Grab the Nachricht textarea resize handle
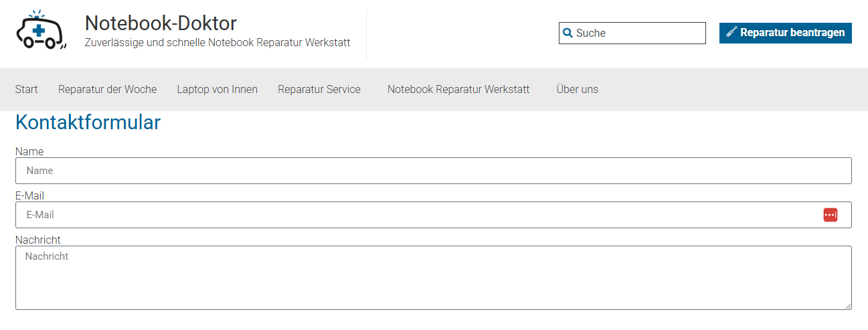Viewport: 868px width, 330px height. [847, 305]
